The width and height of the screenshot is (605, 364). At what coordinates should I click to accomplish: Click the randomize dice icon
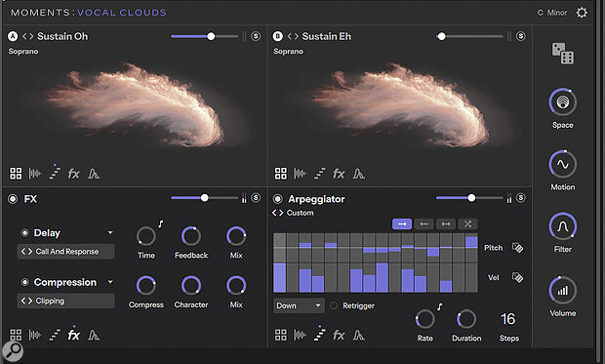(563, 54)
